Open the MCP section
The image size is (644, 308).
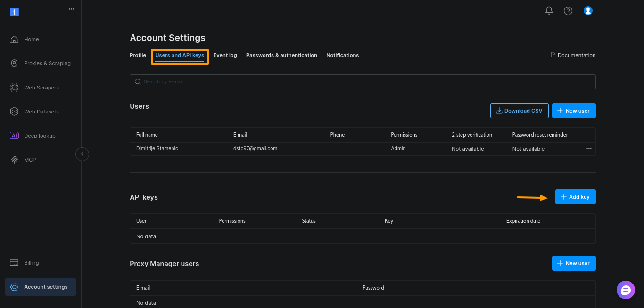29,160
